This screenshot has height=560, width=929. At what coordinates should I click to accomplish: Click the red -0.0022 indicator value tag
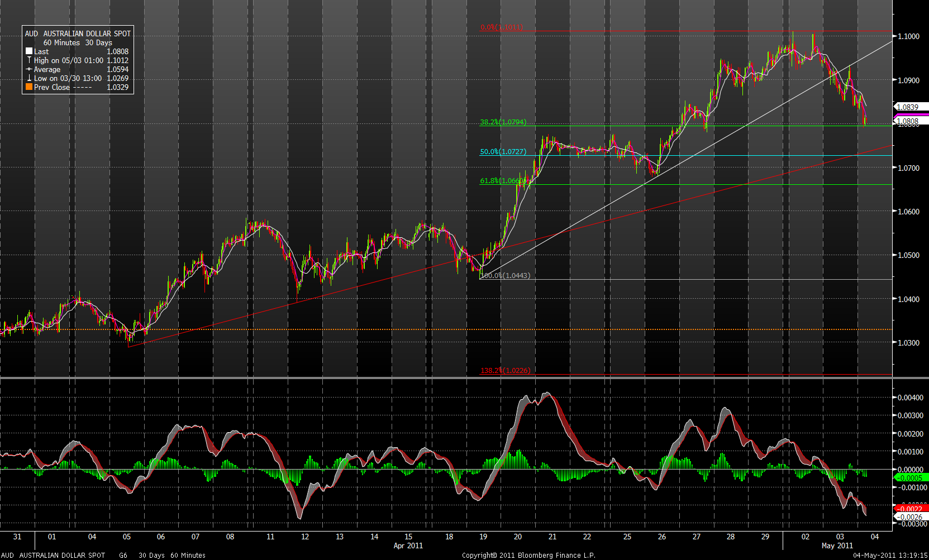[x=911, y=509]
